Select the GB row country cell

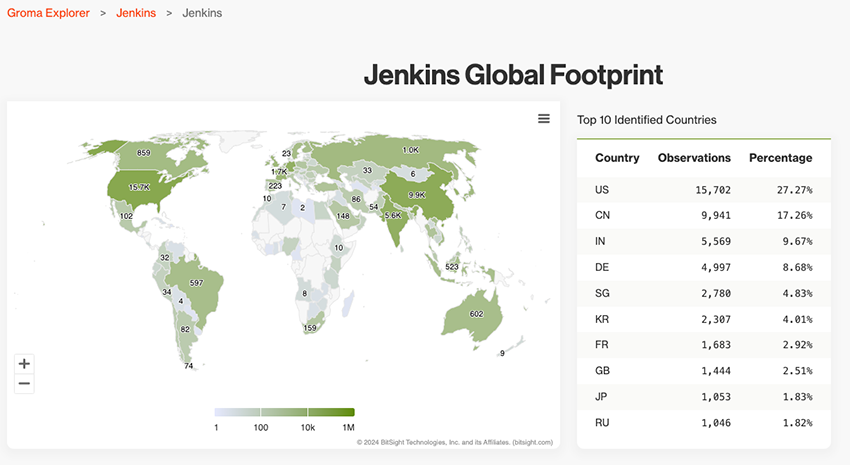602,371
